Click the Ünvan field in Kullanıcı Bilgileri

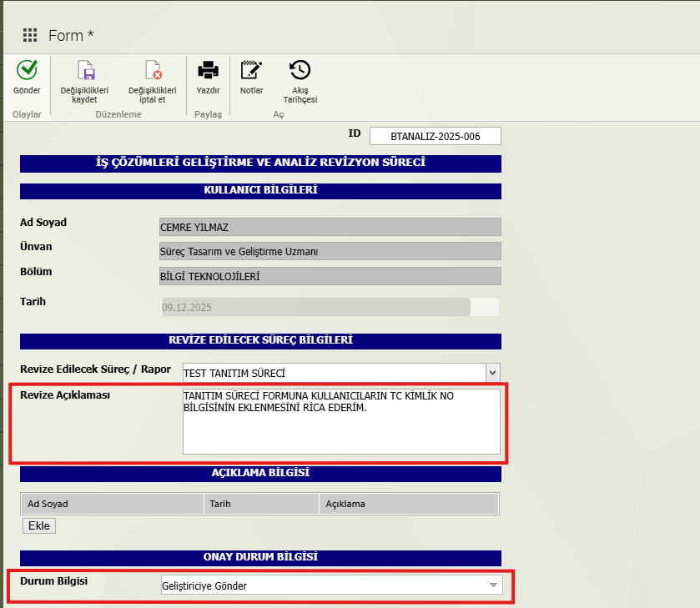click(330, 251)
